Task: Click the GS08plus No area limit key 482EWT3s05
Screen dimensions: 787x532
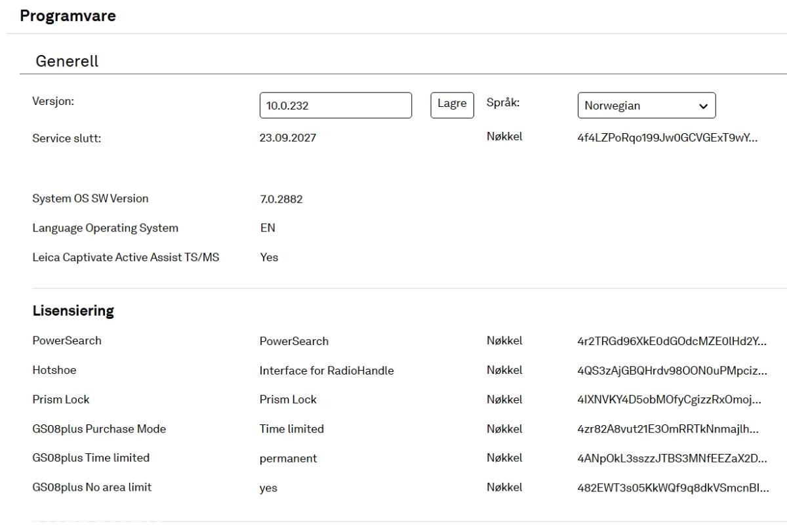Action: [x=674, y=487]
